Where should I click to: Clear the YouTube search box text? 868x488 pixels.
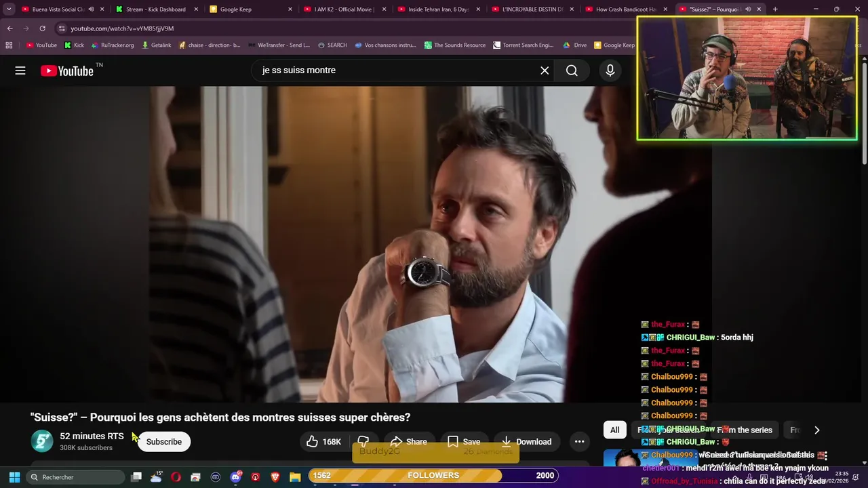(x=545, y=70)
